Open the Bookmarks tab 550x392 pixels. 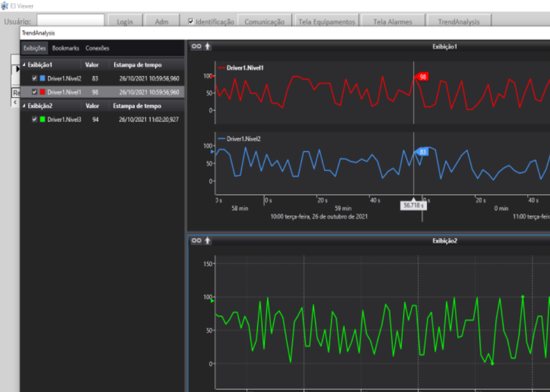click(65, 49)
